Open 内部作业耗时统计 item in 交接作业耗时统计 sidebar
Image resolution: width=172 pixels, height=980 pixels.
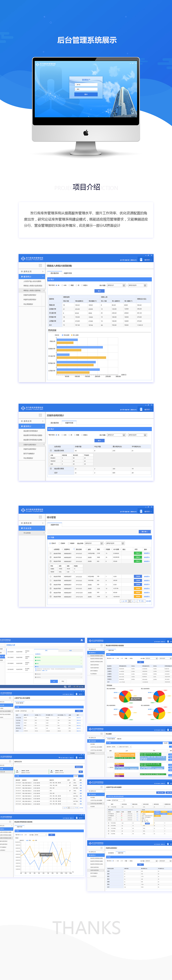[30, 449]
